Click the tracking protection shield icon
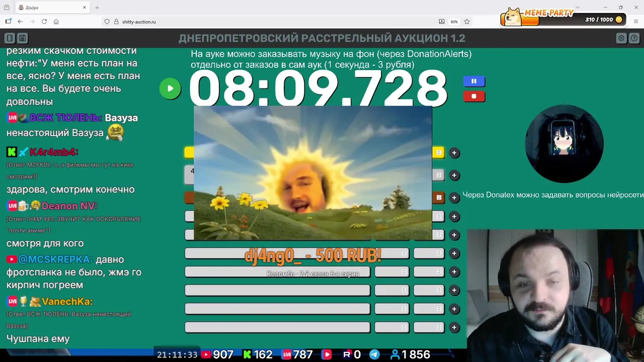 tap(107, 22)
